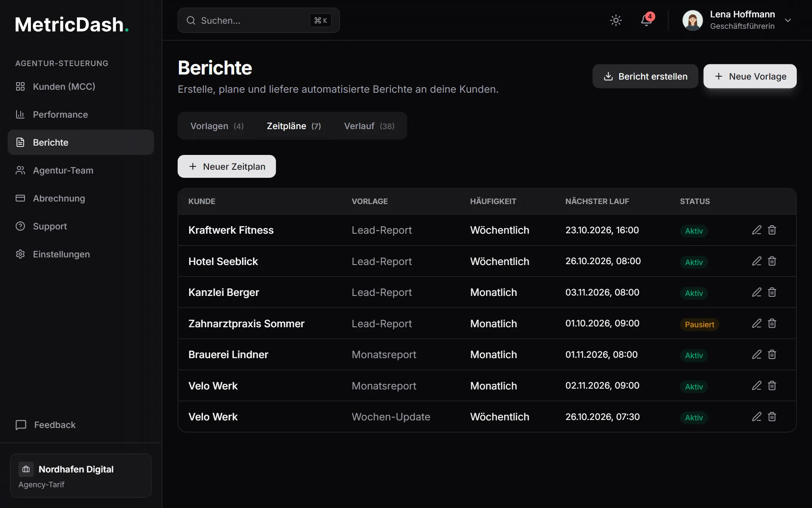This screenshot has height=508, width=812.
Task: Open Kunden (MCC) in the sidebar
Action: (x=81, y=86)
